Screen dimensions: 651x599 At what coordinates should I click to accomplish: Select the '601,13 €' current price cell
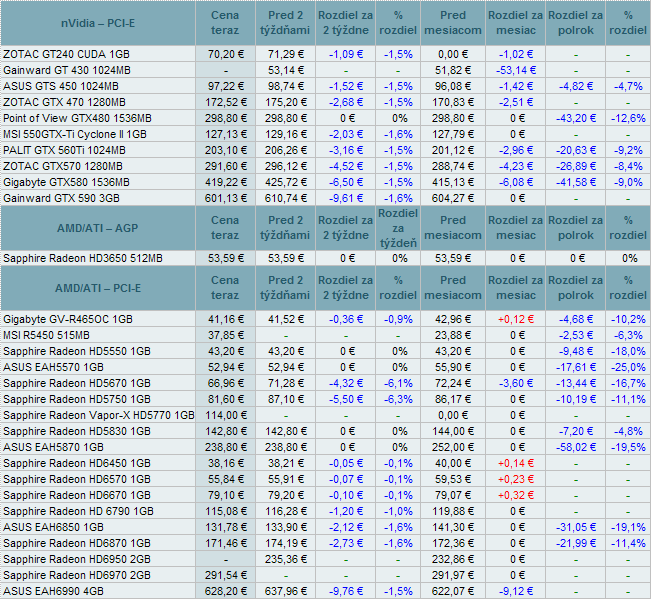click(226, 198)
